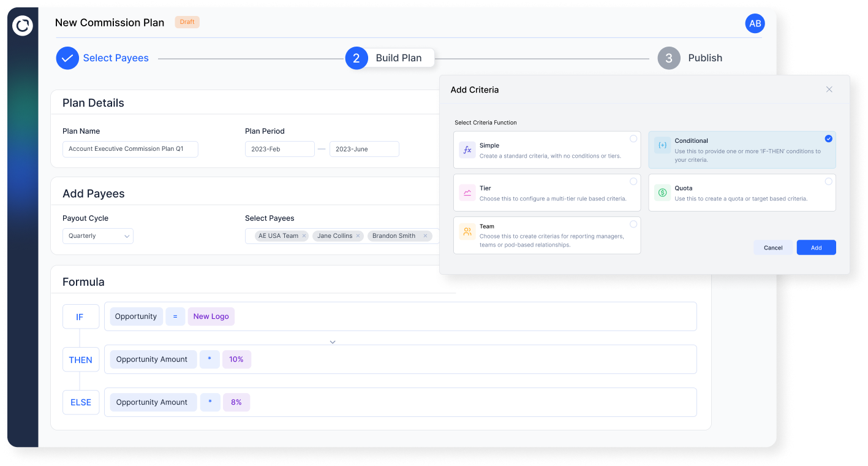The image size is (868, 466).
Task: Click the Tier criteria chart icon
Action: pyautogui.click(x=466, y=192)
